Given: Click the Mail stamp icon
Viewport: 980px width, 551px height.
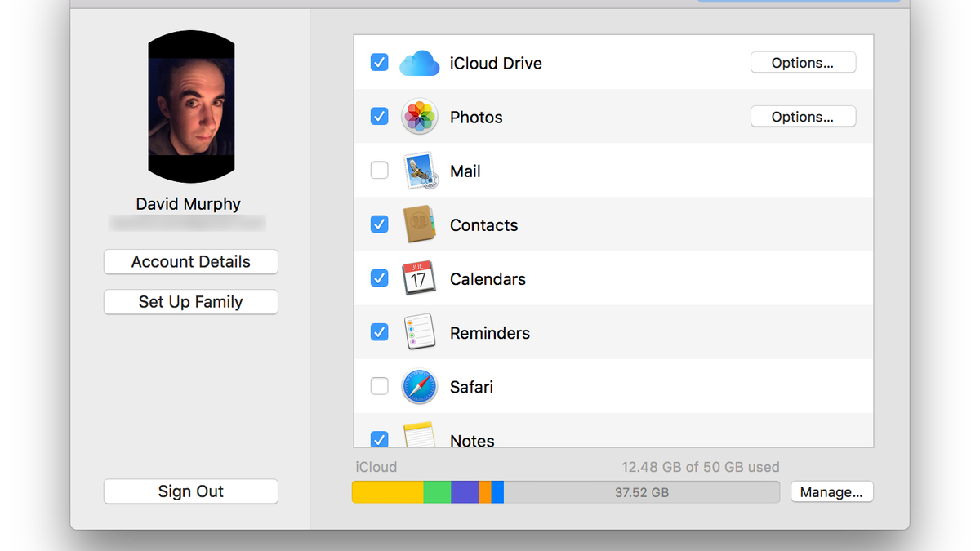Looking at the screenshot, I should click(x=421, y=171).
